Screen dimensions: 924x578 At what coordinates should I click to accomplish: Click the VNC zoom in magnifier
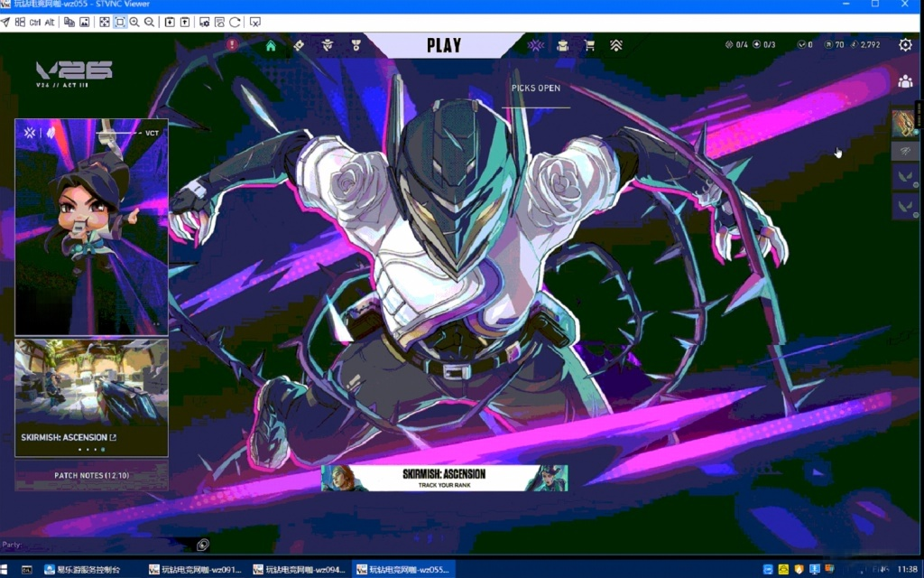pos(134,23)
